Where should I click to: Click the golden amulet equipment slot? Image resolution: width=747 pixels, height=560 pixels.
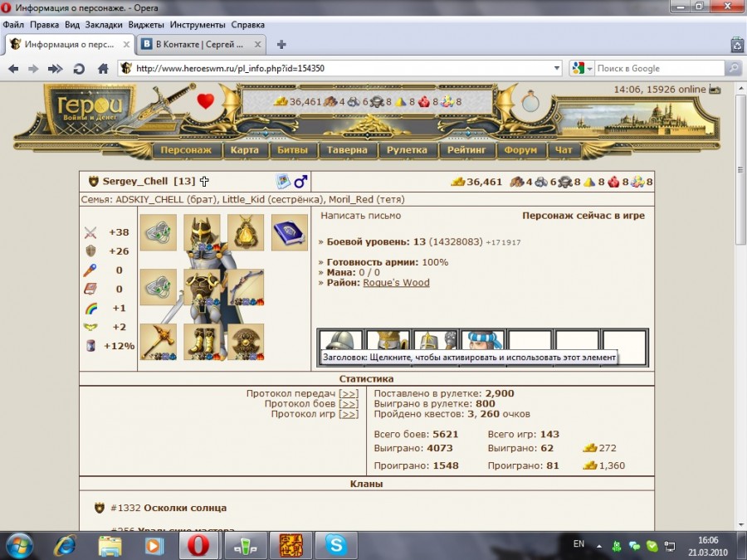click(x=246, y=232)
